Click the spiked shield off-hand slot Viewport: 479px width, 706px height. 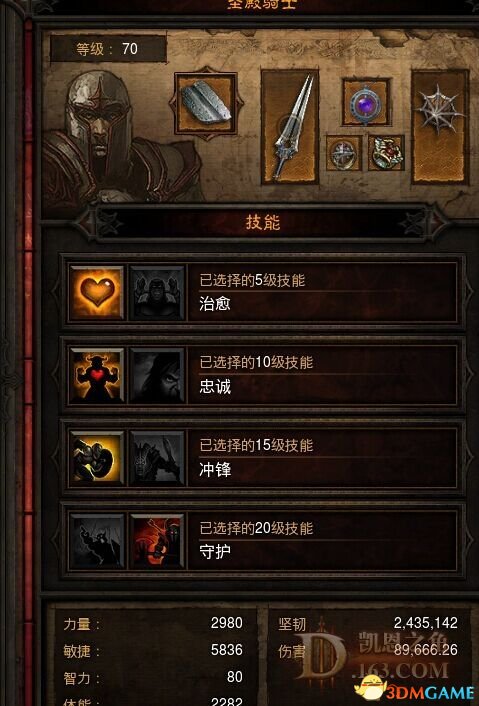440,127
